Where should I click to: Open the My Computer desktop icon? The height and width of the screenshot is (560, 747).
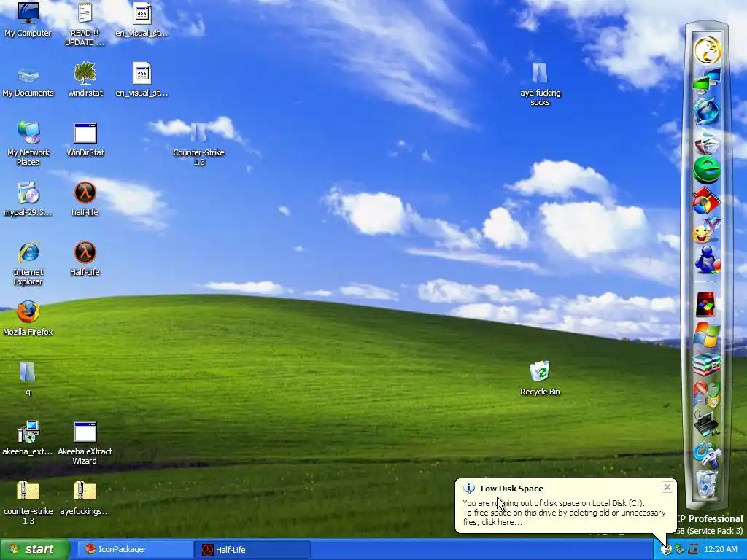28,19
